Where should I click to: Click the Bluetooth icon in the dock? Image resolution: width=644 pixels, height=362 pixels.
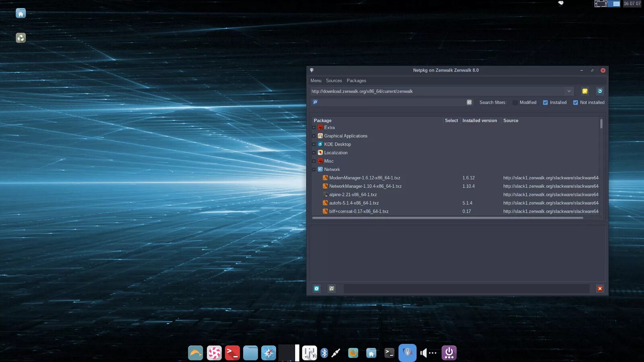coord(324,353)
